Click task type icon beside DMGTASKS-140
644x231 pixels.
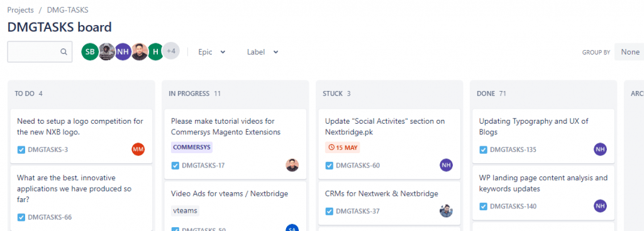pyautogui.click(x=484, y=206)
